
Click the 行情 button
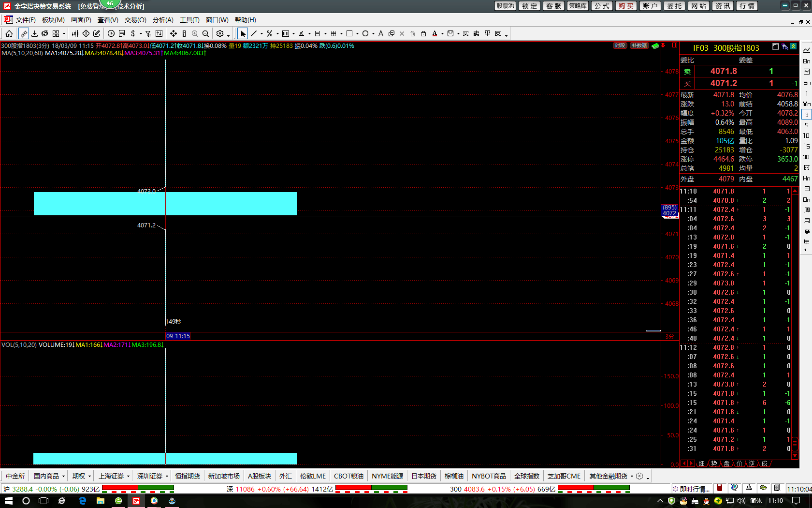point(747,6)
